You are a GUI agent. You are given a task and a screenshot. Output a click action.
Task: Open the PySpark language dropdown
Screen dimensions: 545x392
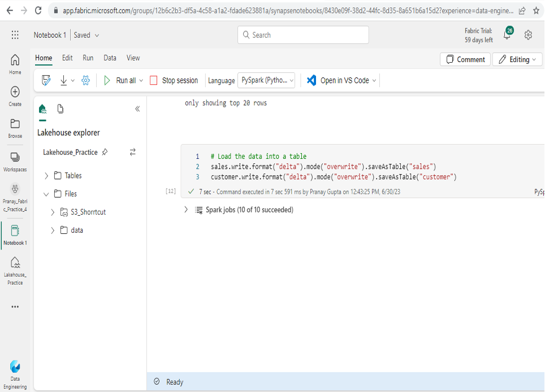click(x=266, y=80)
